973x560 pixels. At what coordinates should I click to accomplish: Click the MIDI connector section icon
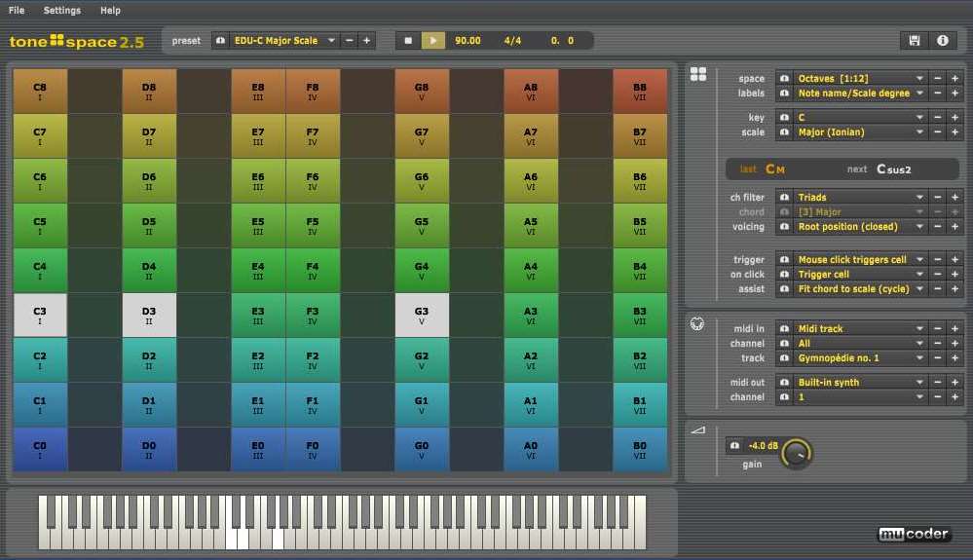[x=697, y=325]
